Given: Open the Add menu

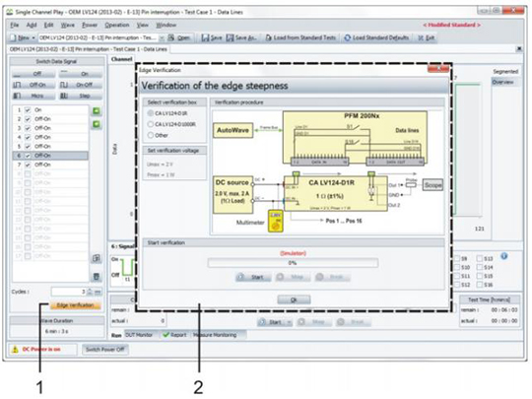Looking at the screenshot, I should pos(32,25).
